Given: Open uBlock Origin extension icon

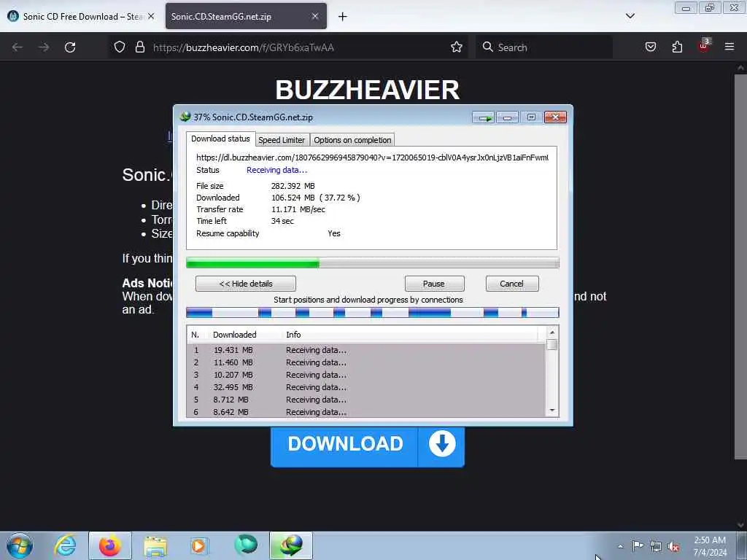Looking at the screenshot, I should (x=704, y=46).
